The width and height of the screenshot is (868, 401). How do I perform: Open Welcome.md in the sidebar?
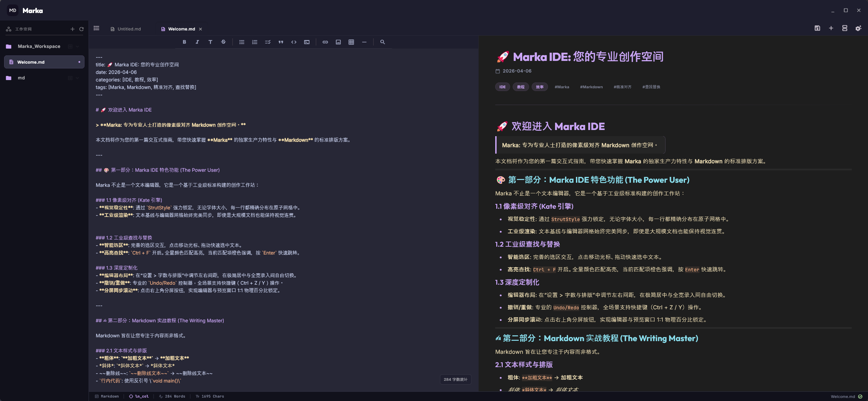pos(44,62)
